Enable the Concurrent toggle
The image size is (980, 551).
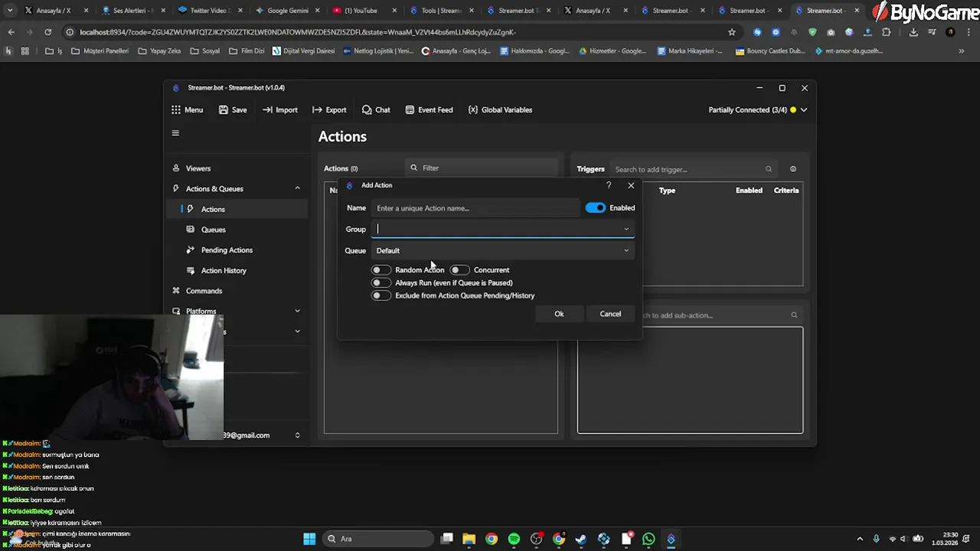(x=459, y=270)
